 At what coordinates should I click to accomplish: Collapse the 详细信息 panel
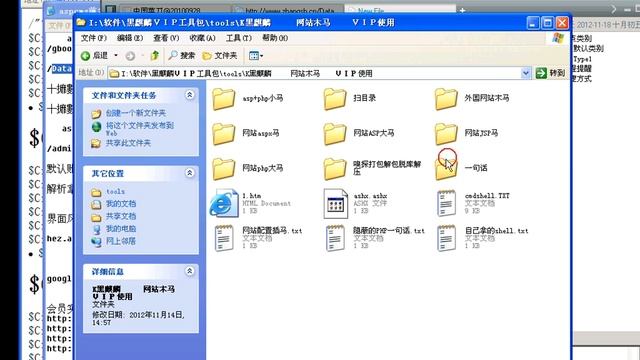point(189,271)
